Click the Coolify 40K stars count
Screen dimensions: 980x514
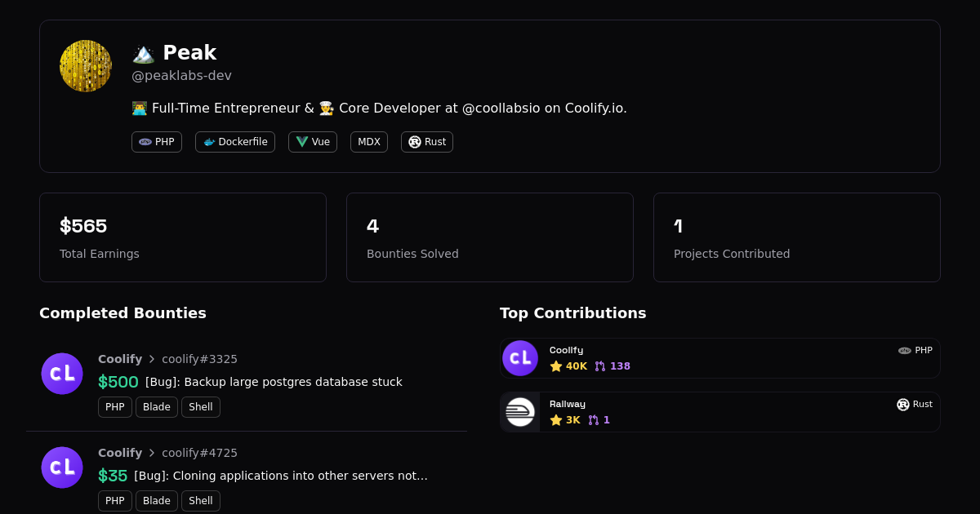569,366
